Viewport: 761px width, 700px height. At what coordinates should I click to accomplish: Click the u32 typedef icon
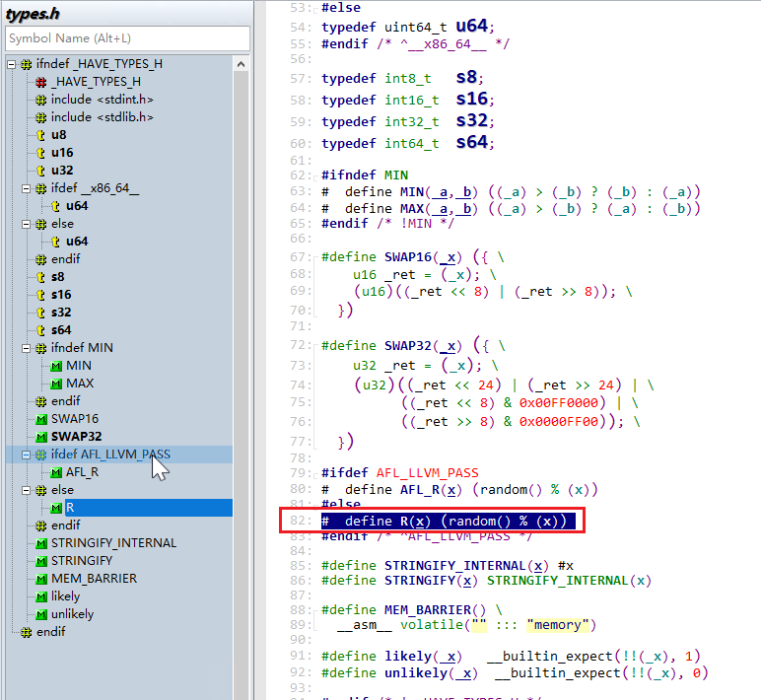tap(41, 171)
